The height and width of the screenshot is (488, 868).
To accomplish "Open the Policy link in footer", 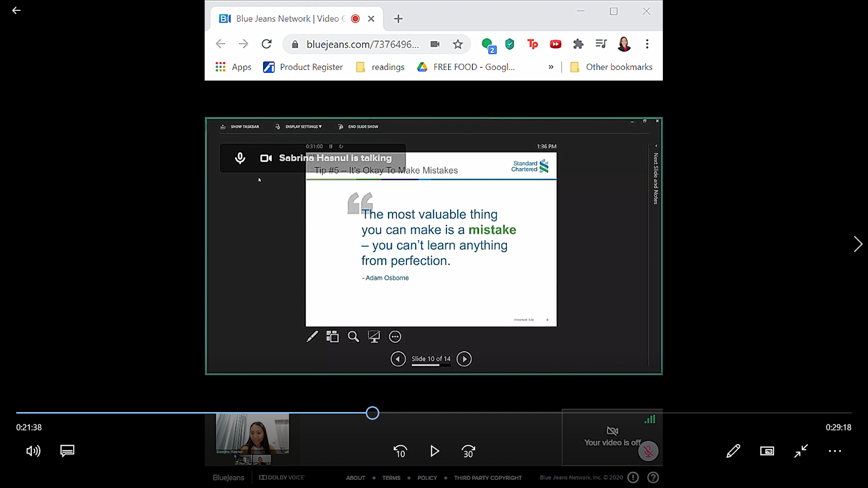I will [x=427, y=478].
